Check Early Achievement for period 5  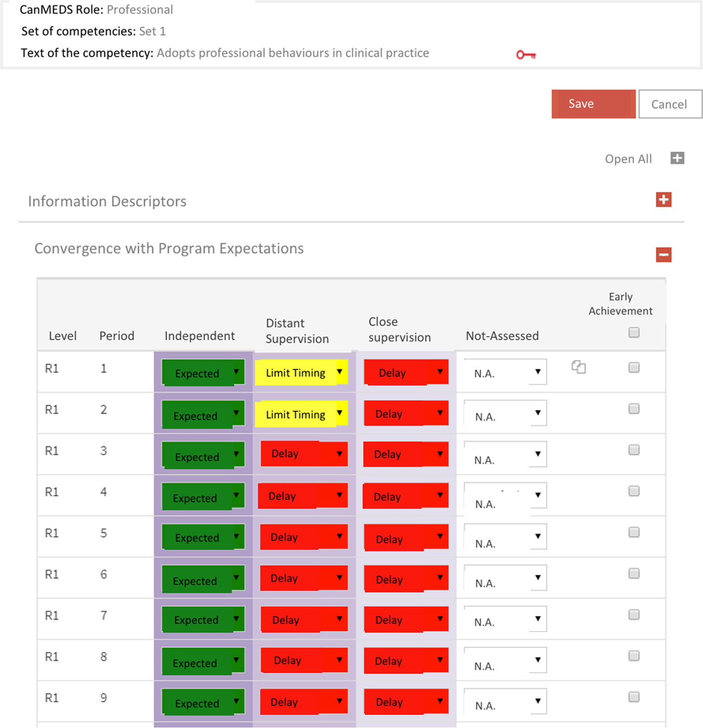tap(634, 533)
